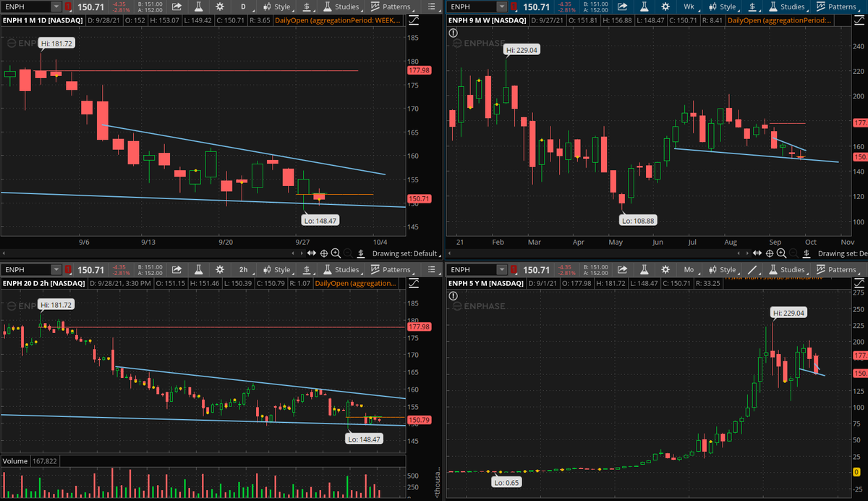This screenshot has height=501, width=868.
Task: Share the bottom-left 2h chart
Action: 177,269
